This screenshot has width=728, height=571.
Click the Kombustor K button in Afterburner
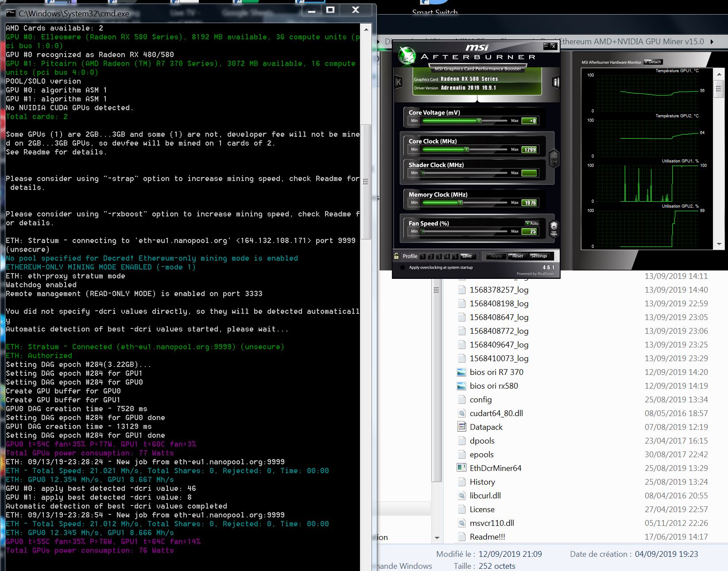coord(398,82)
